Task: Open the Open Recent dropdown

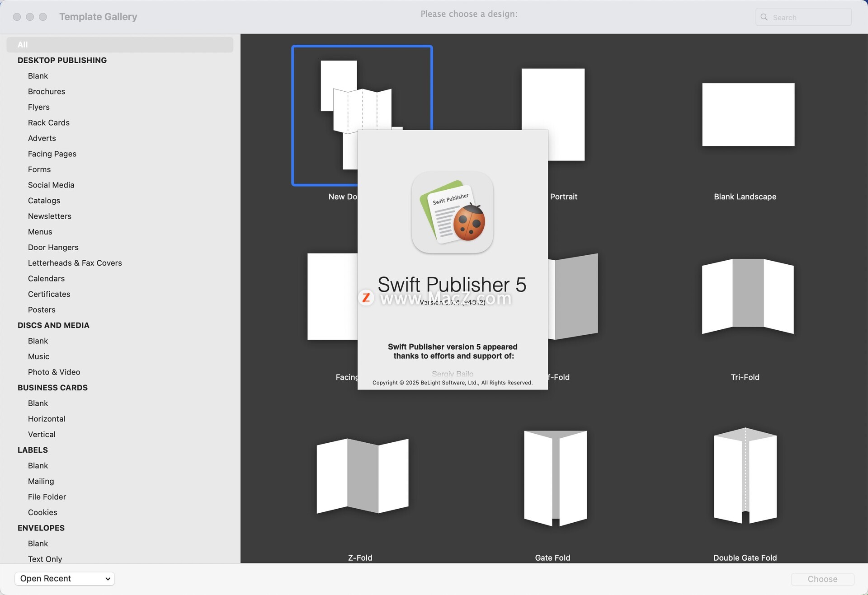Action: (x=65, y=578)
